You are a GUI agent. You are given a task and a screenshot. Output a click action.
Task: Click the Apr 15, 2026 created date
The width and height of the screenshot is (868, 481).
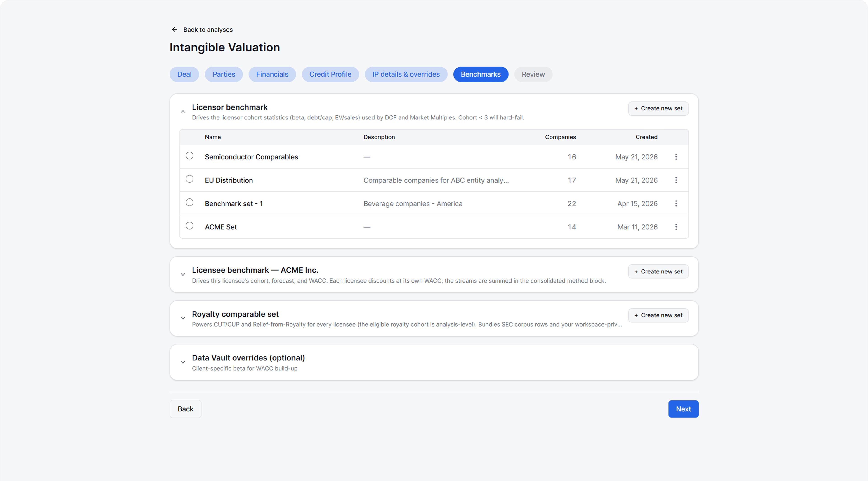(x=637, y=204)
